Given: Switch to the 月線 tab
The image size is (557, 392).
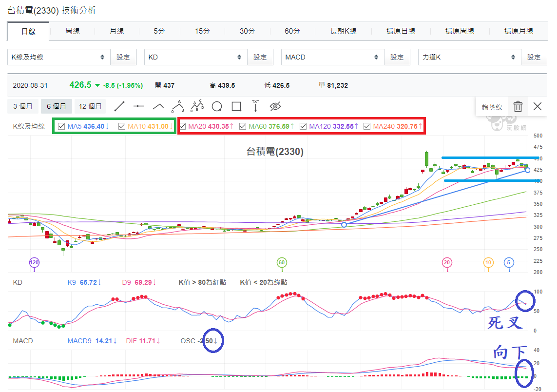Looking at the screenshot, I should coord(116,31).
